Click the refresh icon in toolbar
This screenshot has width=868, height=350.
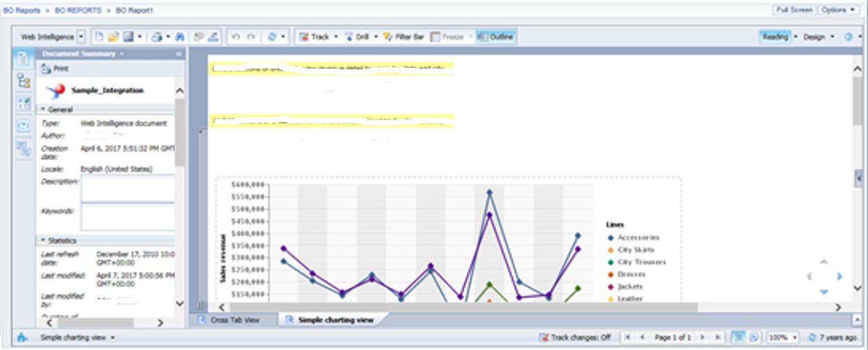[x=272, y=37]
